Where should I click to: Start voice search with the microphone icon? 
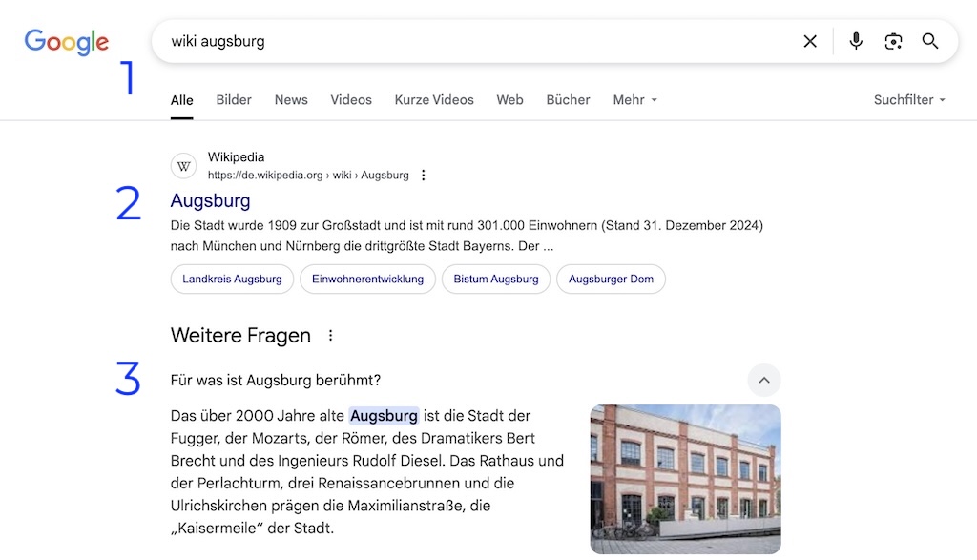[x=856, y=41]
